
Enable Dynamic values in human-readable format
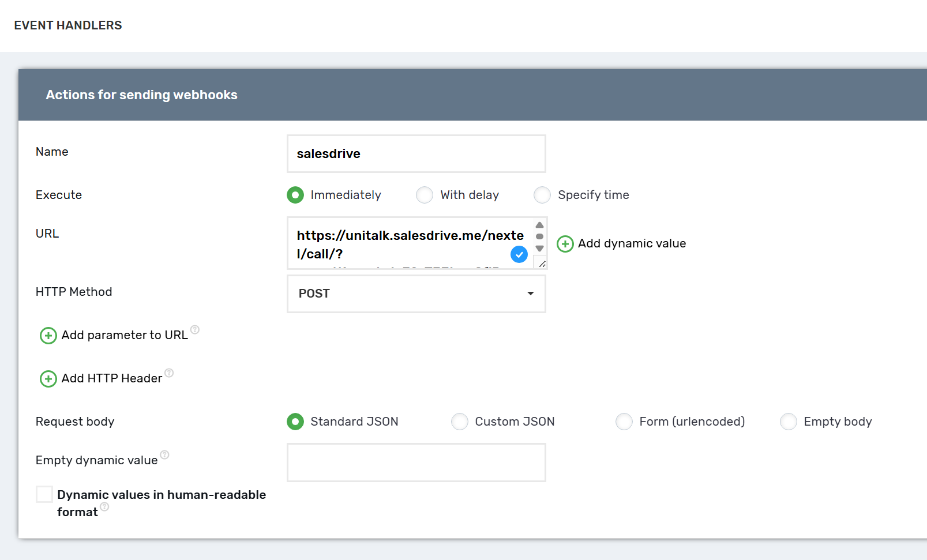pos(44,495)
